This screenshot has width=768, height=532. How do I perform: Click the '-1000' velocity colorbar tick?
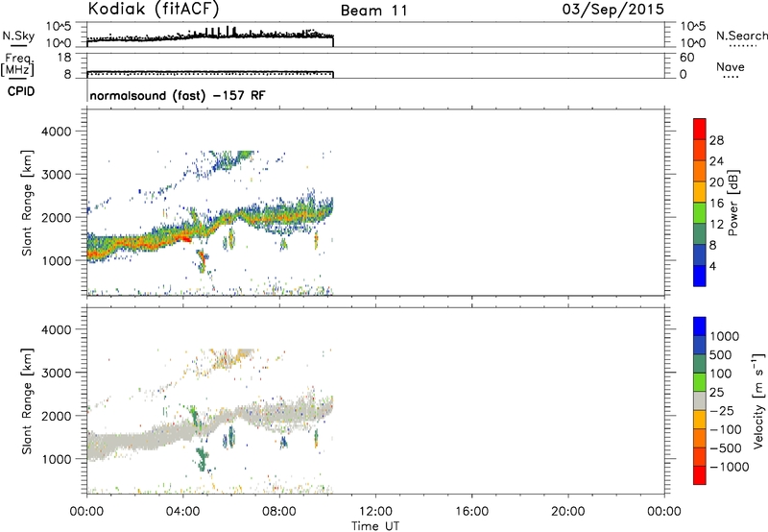[x=730, y=467]
